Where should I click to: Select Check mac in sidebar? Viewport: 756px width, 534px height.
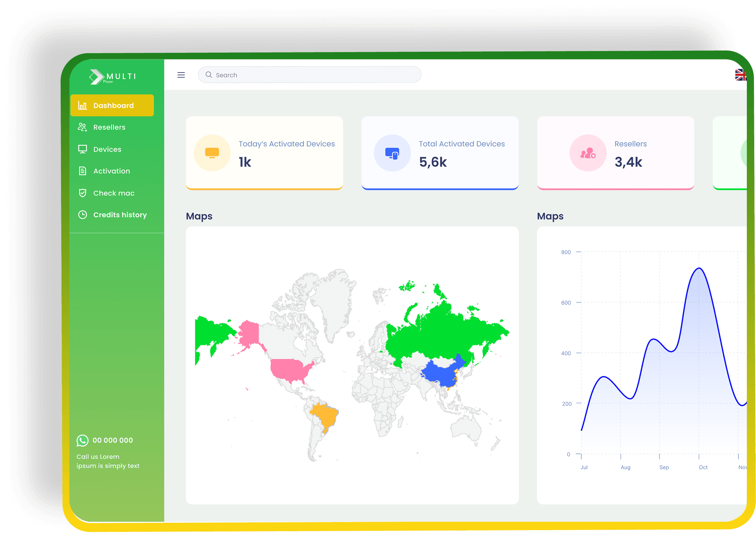113,193
